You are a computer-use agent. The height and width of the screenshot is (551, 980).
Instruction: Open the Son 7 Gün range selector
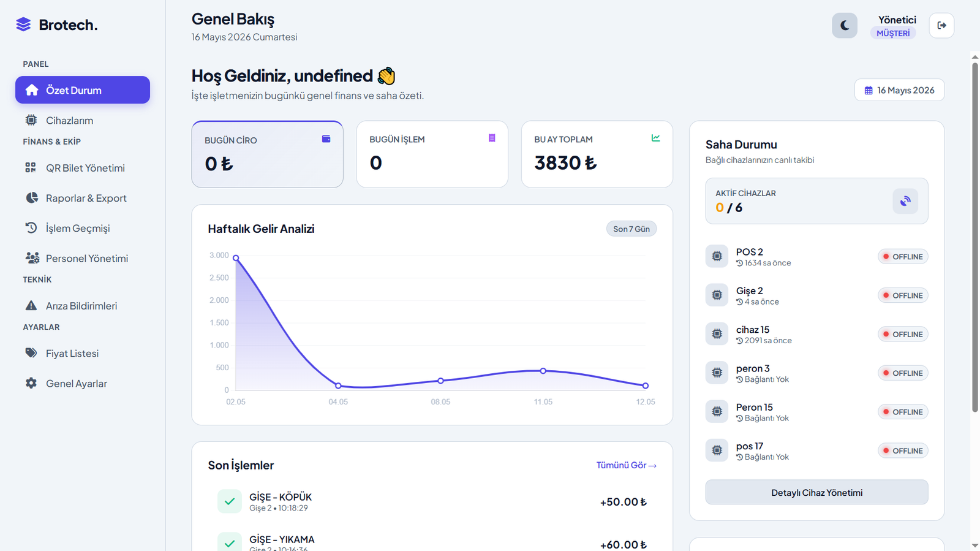pos(631,229)
